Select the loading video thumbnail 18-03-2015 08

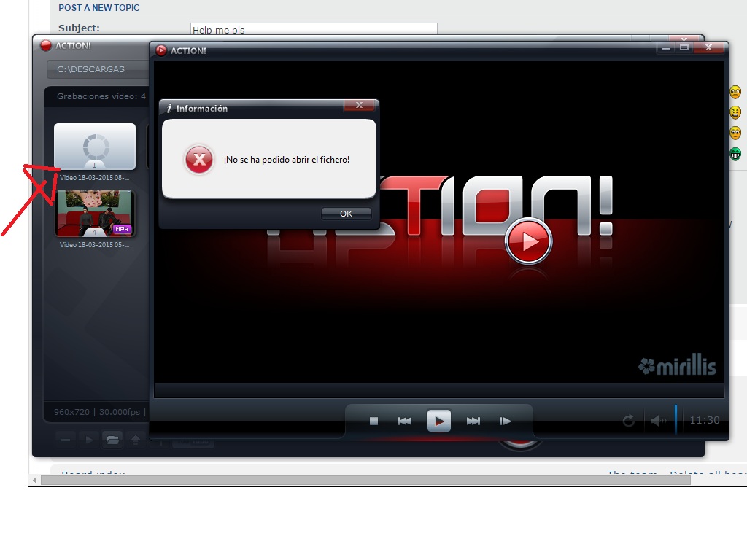(95, 146)
